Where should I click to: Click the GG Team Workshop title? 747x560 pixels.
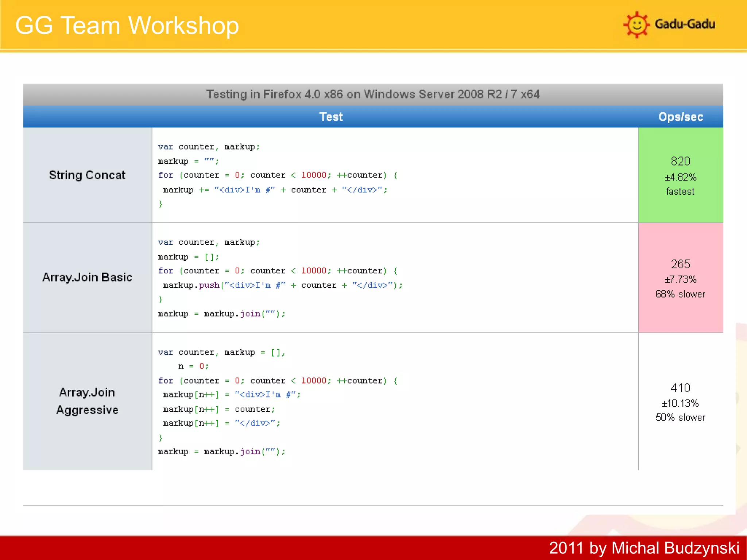127,26
